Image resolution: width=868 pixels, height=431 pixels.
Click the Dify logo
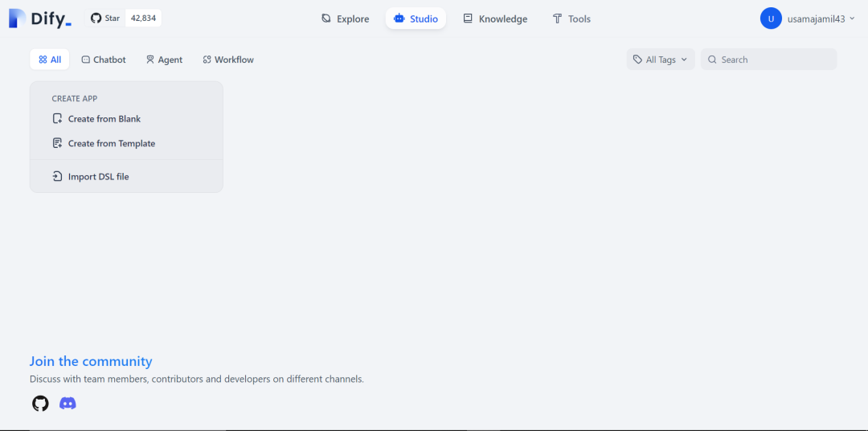(40, 18)
